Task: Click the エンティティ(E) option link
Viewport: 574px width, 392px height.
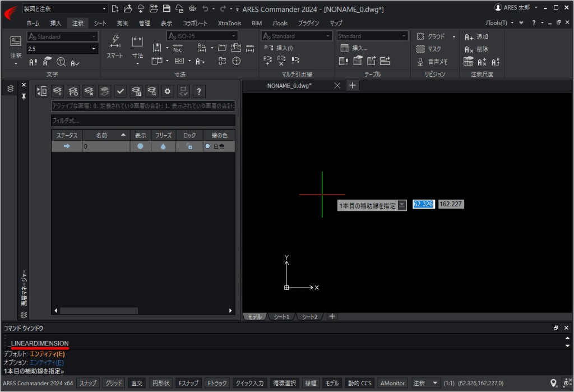Action: [x=47, y=362]
